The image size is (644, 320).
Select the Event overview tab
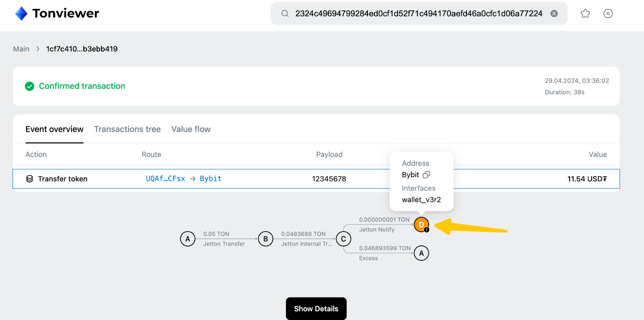point(54,129)
